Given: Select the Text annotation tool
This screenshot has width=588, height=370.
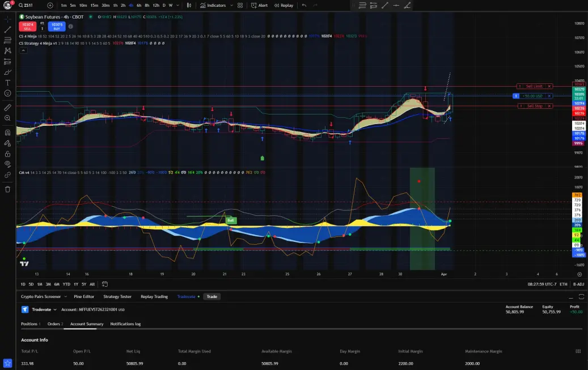Looking at the screenshot, I should [7, 83].
